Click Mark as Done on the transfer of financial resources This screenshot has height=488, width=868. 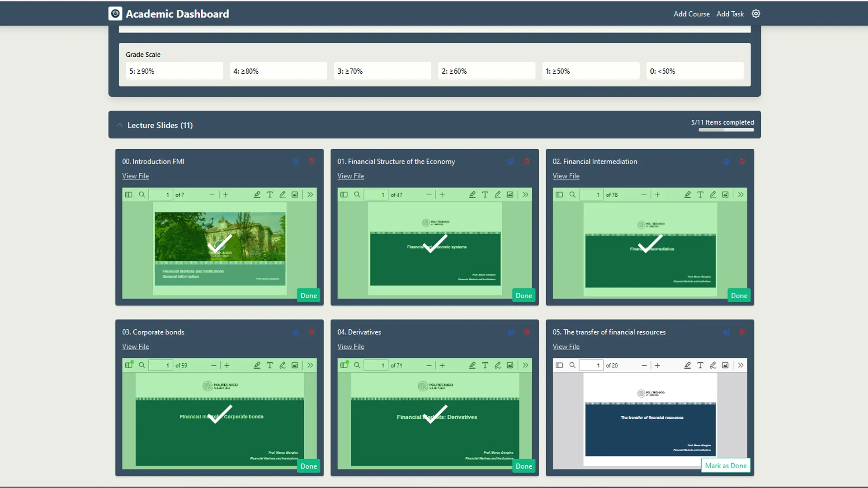726,465
